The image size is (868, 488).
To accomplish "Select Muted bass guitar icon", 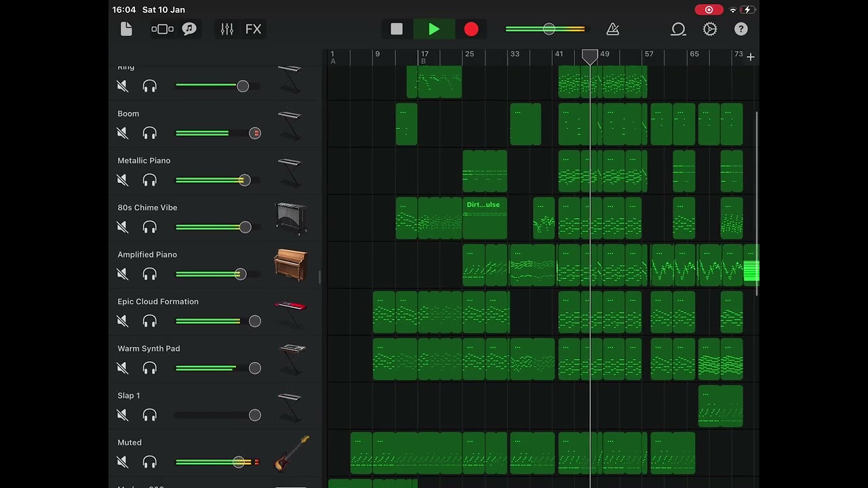I will click(x=292, y=453).
